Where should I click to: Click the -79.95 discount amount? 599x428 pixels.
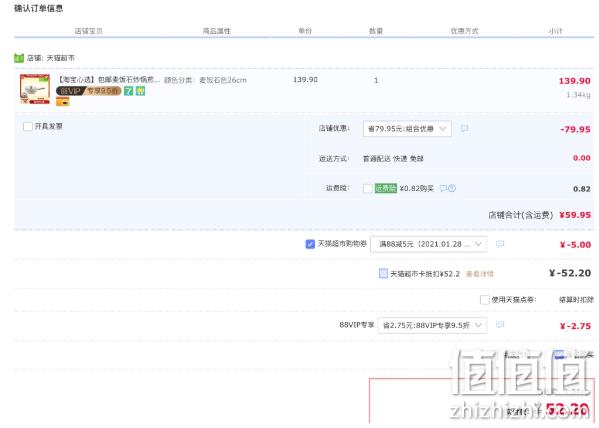point(575,130)
